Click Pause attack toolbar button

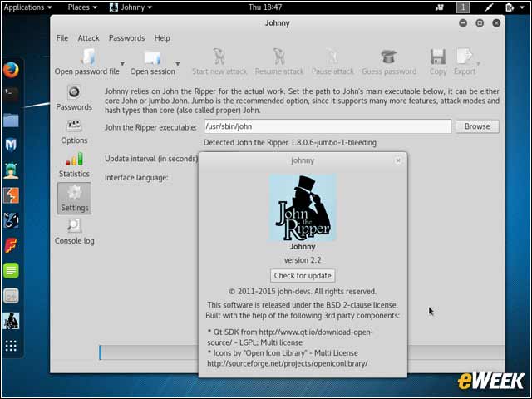point(332,62)
